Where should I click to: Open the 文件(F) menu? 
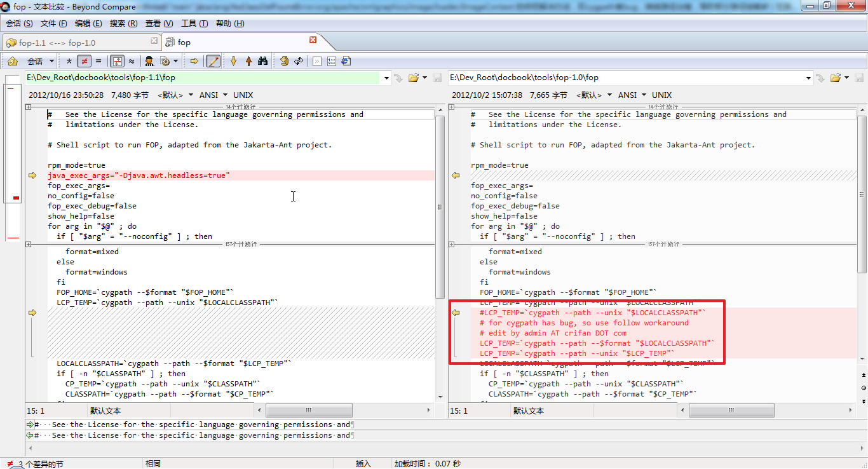(x=54, y=24)
